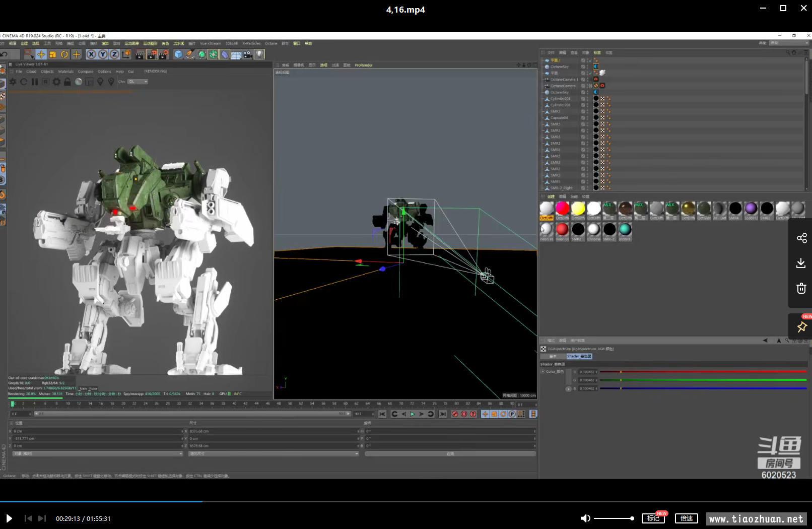Viewport: 812px width, 529px height.
Task: Click the volume speaker icon in player
Action: coord(585,518)
